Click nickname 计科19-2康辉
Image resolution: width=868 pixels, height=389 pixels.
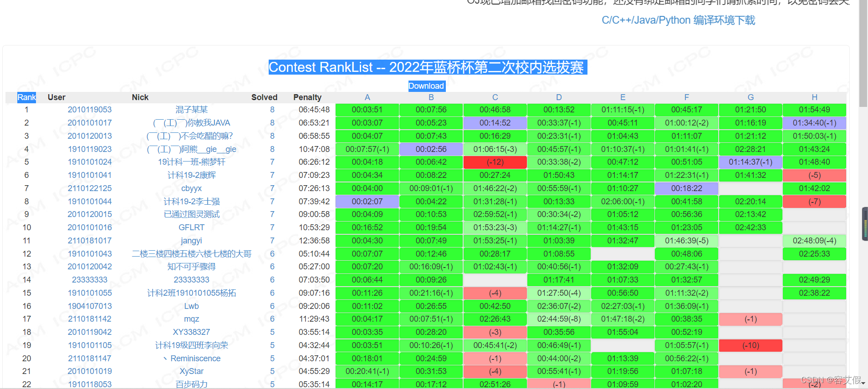(x=191, y=175)
